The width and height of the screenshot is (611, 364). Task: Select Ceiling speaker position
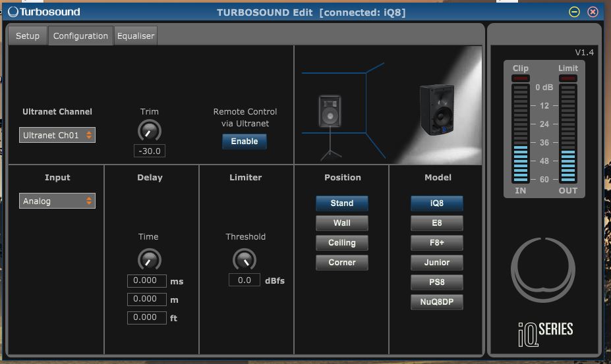(x=341, y=242)
